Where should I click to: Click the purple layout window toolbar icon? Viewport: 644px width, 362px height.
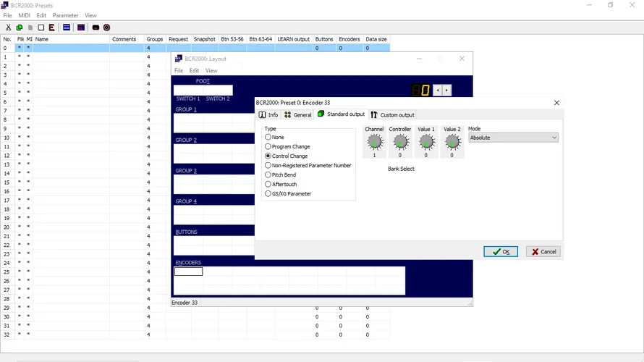[81, 28]
